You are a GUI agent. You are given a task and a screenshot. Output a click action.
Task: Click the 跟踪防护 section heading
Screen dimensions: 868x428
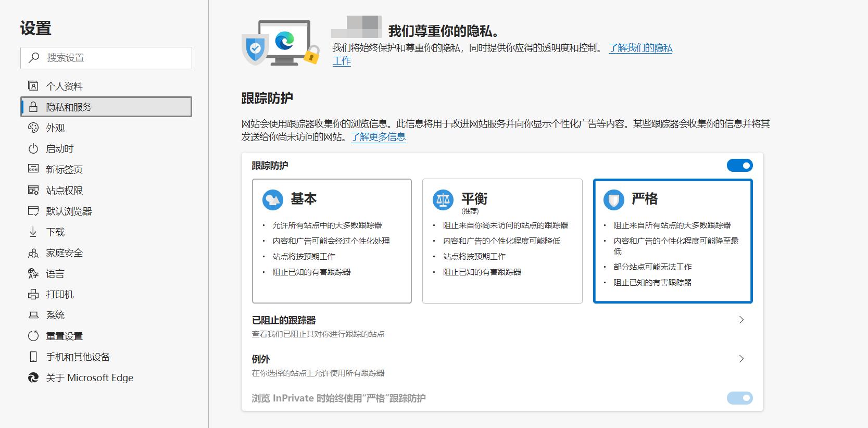[x=267, y=98]
